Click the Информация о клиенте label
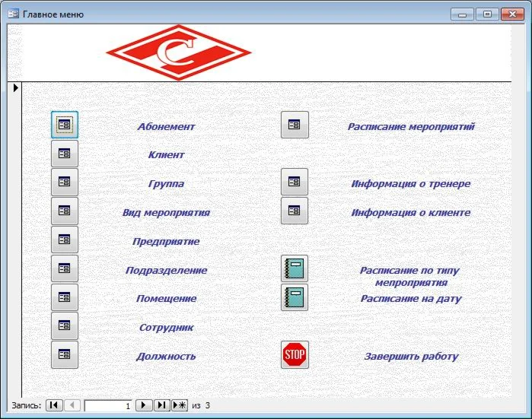 point(411,213)
